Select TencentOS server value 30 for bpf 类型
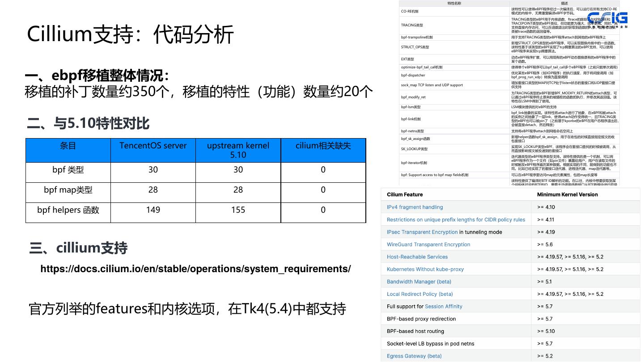The height and width of the screenshot is (362, 644). (x=153, y=170)
